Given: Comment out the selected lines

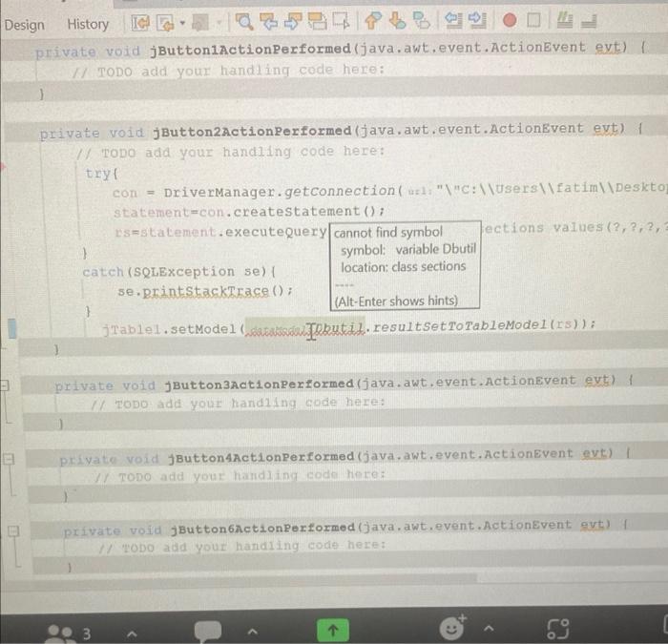Looking at the screenshot, I should tap(565, 19).
